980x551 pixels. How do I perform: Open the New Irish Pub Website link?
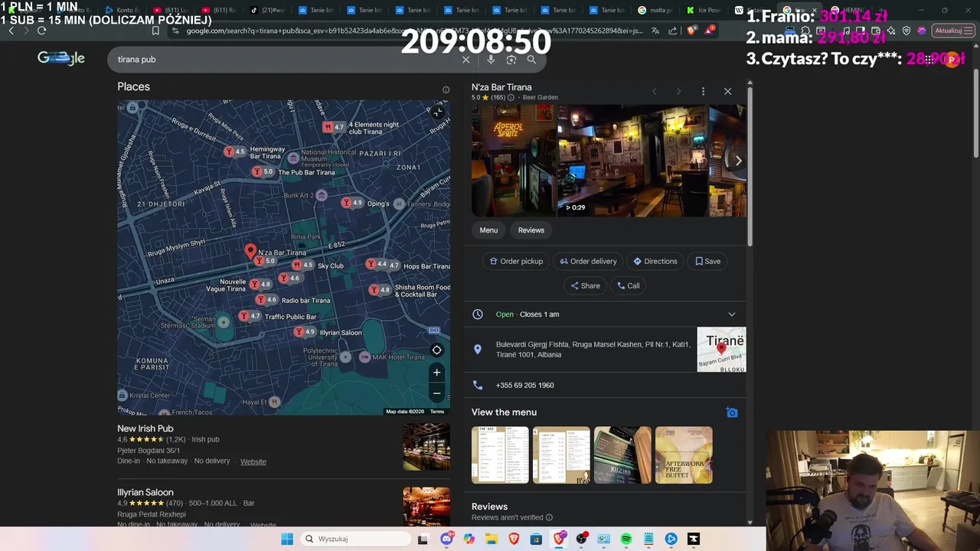[x=253, y=461]
